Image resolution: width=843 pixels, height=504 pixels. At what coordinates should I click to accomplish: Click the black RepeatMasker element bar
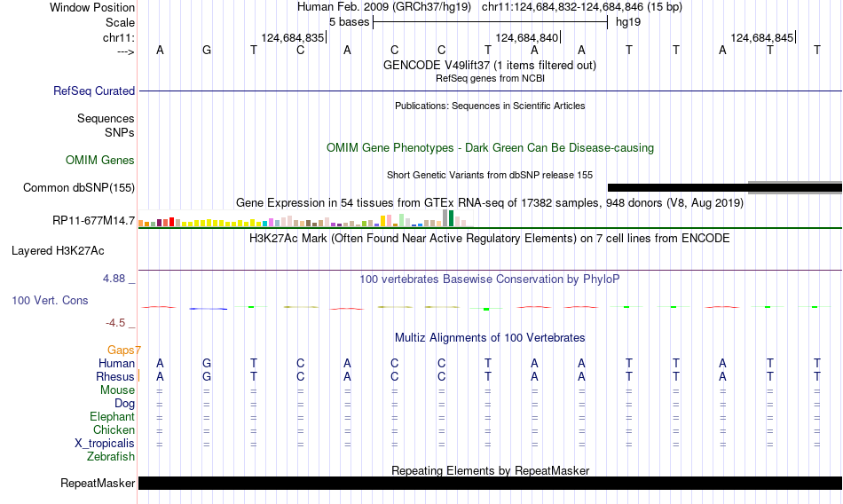click(x=490, y=483)
